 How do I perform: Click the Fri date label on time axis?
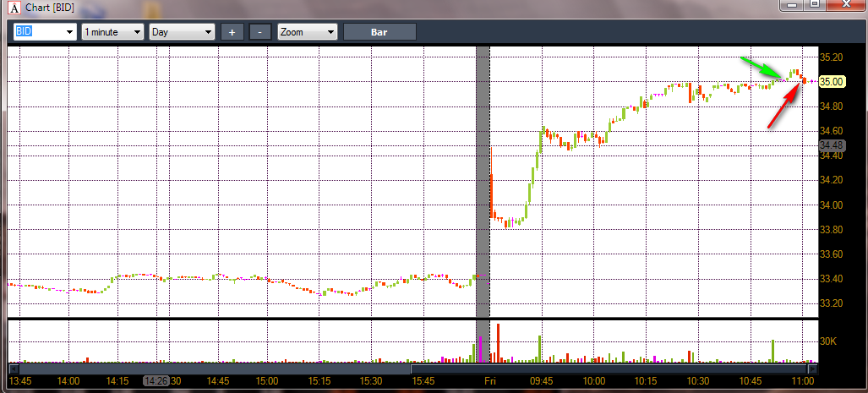(490, 381)
